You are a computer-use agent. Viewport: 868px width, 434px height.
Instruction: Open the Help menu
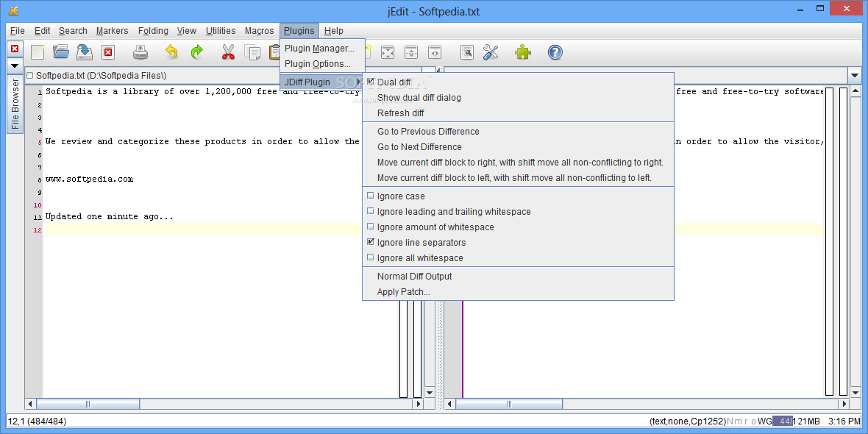[334, 31]
